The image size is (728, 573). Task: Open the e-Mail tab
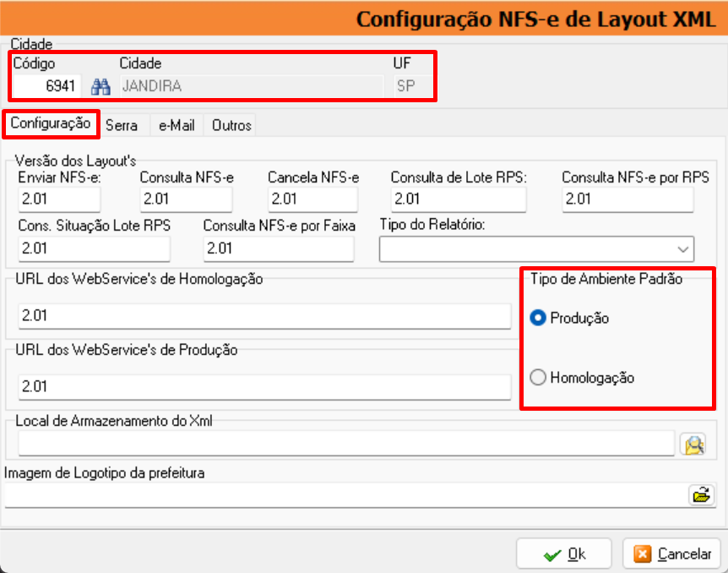point(177,125)
